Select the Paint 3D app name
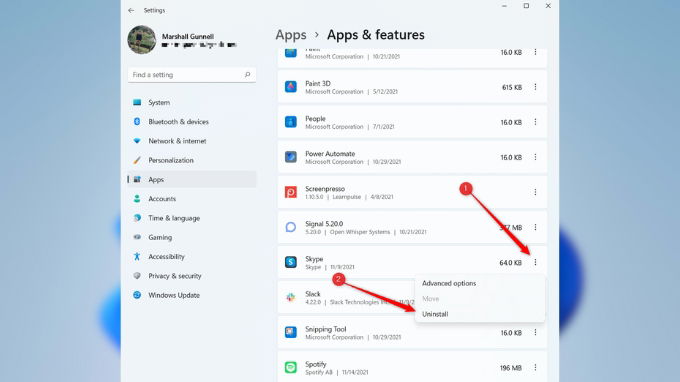680x382 pixels. click(318, 84)
